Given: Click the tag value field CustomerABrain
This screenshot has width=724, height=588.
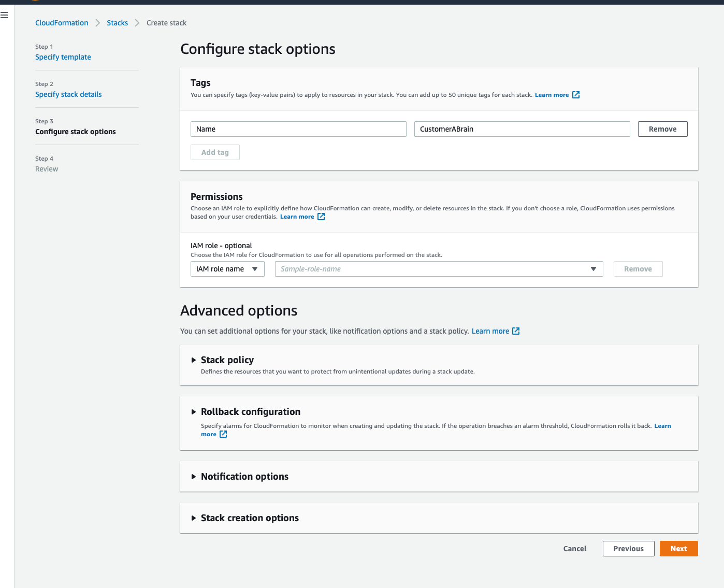Looking at the screenshot, I should [522, 129].
